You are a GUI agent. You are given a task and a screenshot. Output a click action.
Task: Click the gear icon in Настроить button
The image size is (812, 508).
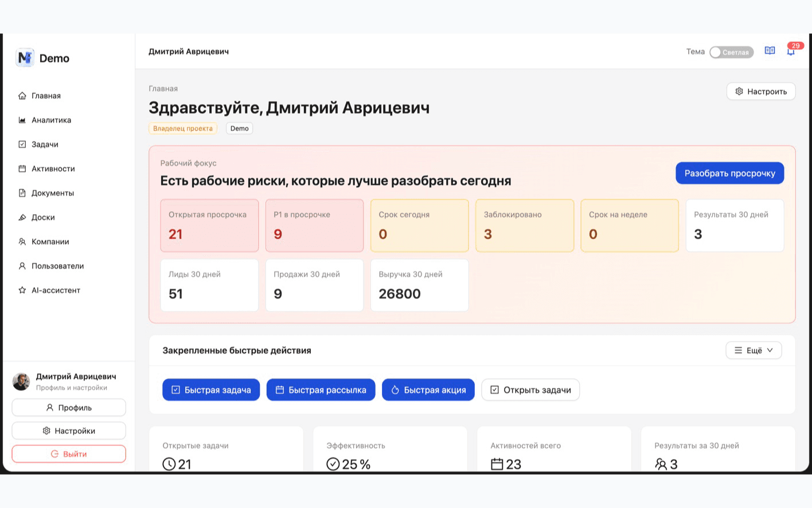(739, 91)
